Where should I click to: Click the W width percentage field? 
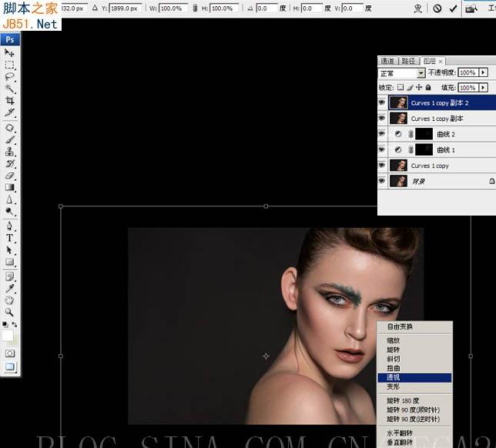[173, 8]
